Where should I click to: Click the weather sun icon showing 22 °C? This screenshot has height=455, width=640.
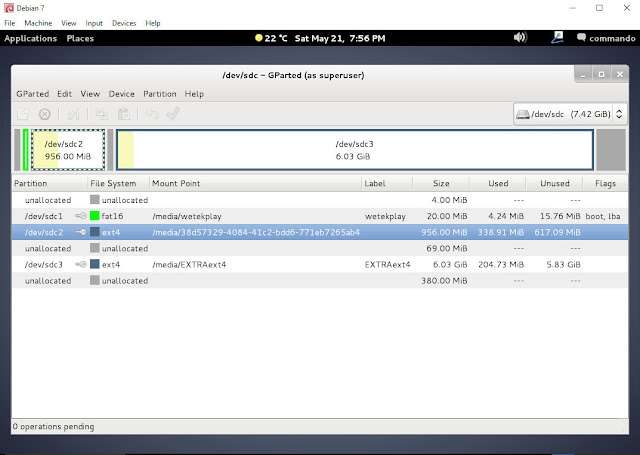(x=258, y=38)
